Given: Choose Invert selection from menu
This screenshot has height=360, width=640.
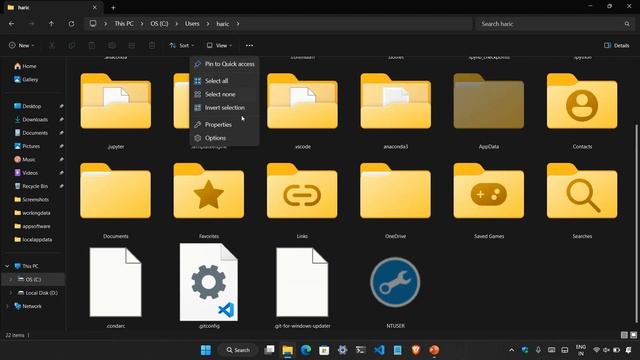Looking at the screenshot, I should click(224, 108).
